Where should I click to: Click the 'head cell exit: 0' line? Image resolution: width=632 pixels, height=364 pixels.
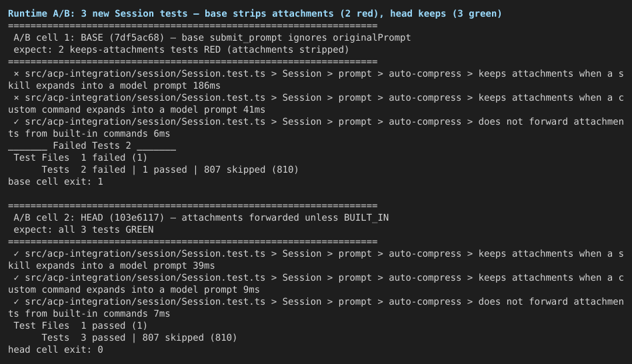tap(55, 350)
